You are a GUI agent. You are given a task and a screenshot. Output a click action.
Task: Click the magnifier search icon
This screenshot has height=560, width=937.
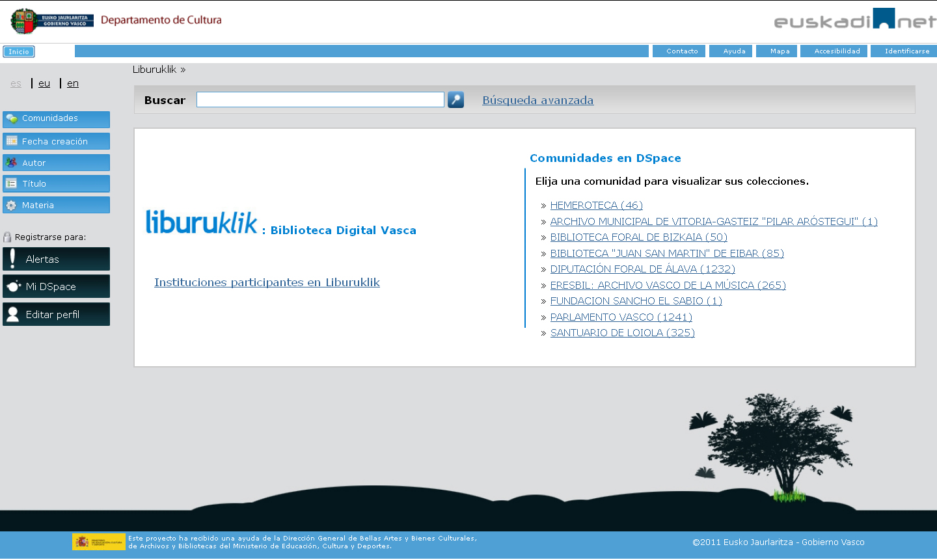click(x=455, y=100)
